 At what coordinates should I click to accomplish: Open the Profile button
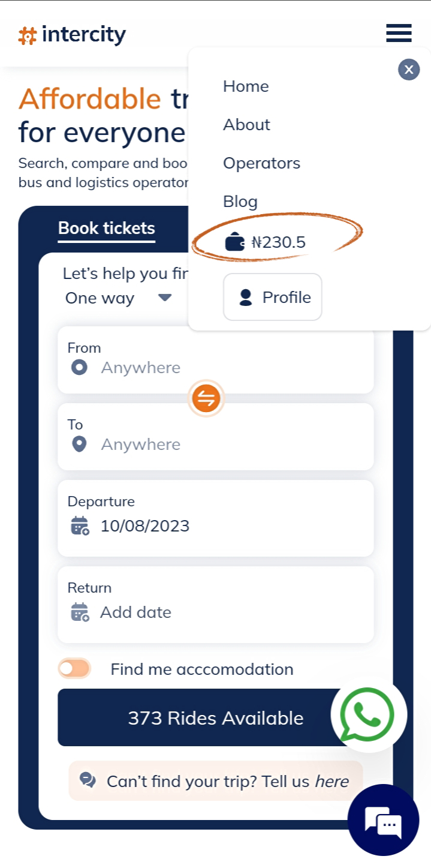click(273, 297)
